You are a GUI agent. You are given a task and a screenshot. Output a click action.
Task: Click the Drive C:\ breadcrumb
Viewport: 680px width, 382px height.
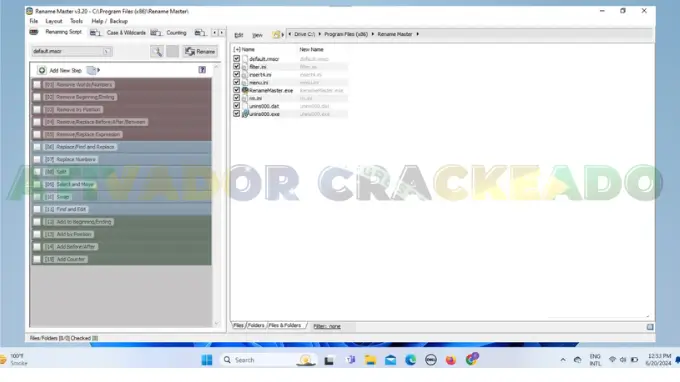tap(304, 34)
